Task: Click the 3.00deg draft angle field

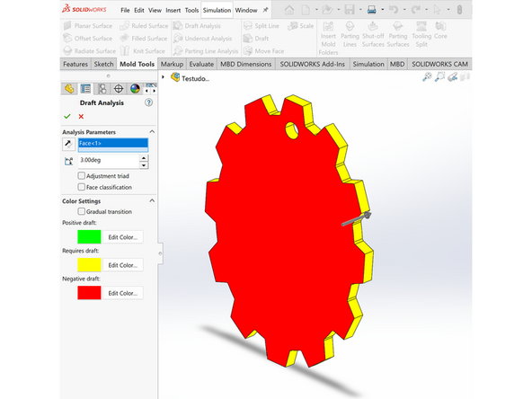Action: (109, 160)
